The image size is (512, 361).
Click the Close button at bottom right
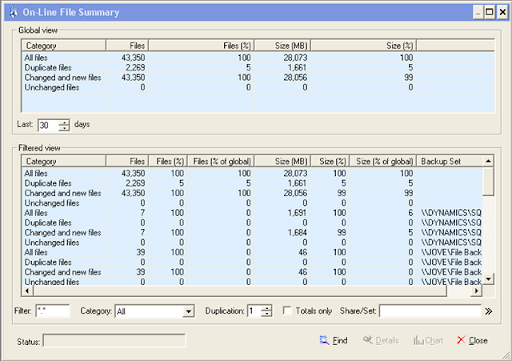[472, 340]
